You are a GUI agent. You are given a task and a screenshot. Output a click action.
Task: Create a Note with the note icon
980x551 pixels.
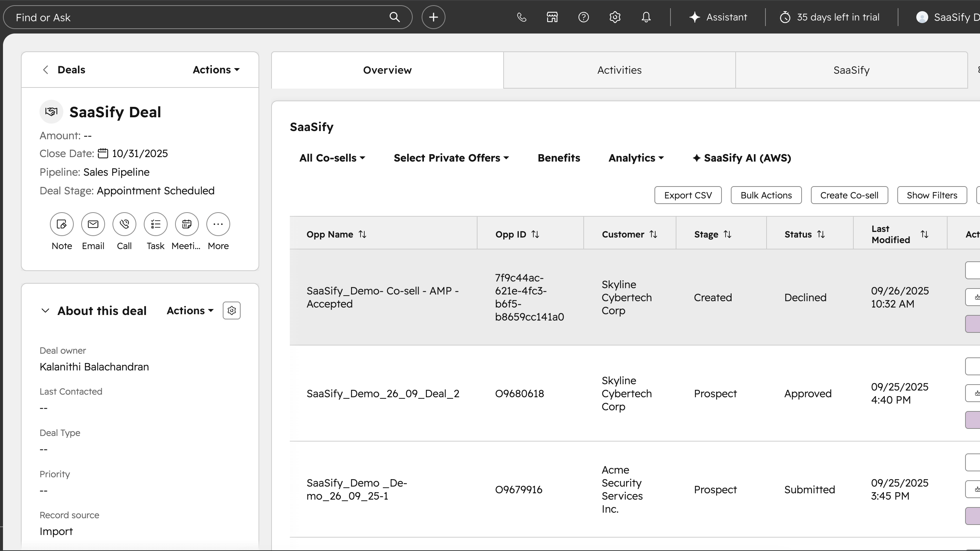coord(61,224)
